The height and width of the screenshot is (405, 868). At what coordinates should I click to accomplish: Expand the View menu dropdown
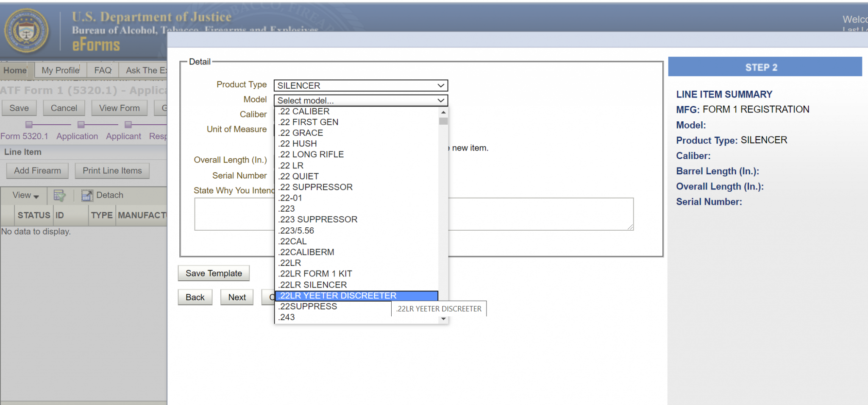click(x=25, y=195)
